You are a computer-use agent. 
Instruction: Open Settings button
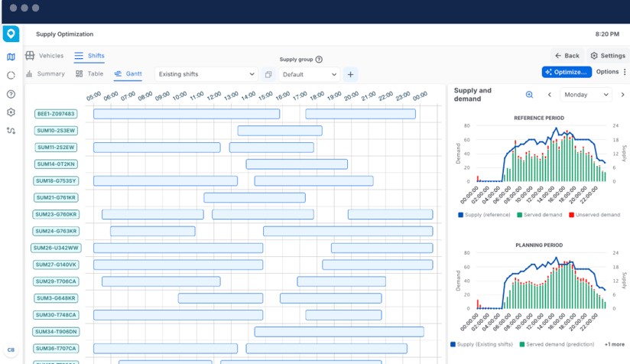608,56
